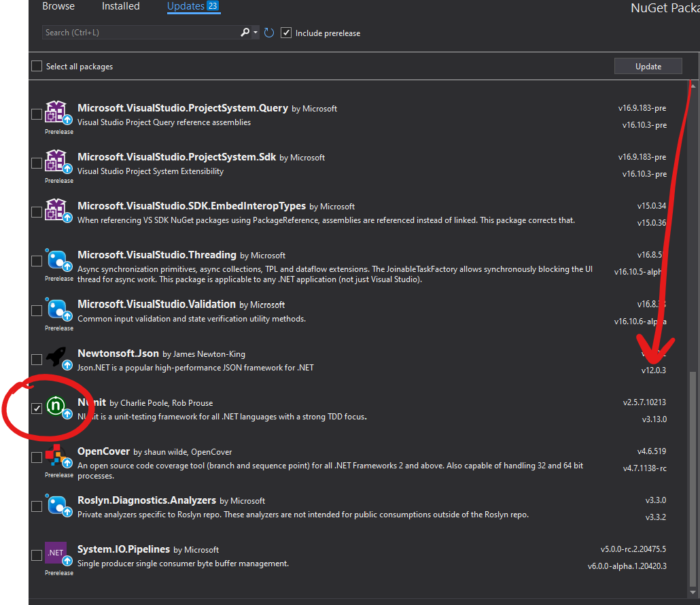Select the System.IO.Pipelines package title
The image size is (700, 605).
tap(124, 549)
